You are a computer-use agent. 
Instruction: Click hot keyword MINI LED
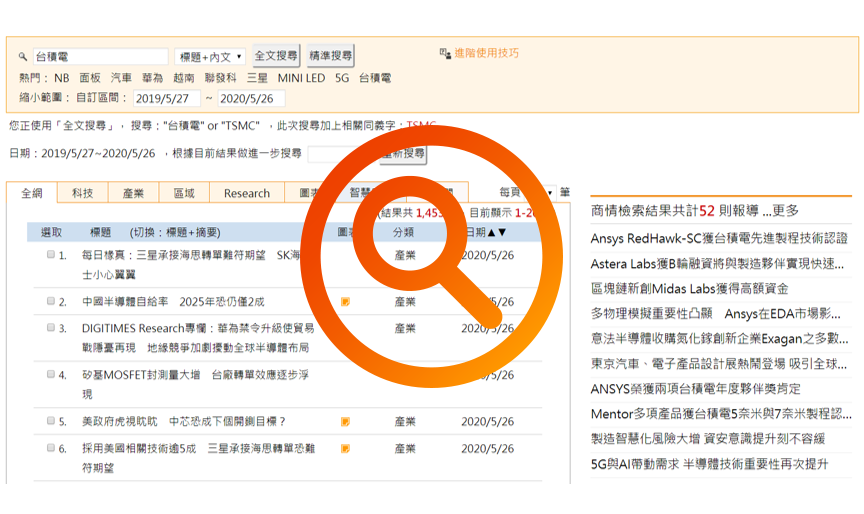pyautogui.click(x=301, y=77)
